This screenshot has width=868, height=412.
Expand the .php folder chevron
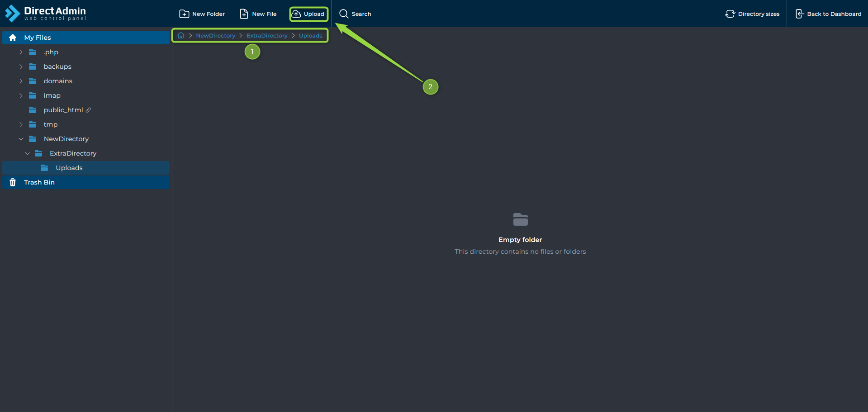click(x=21, y=52)
